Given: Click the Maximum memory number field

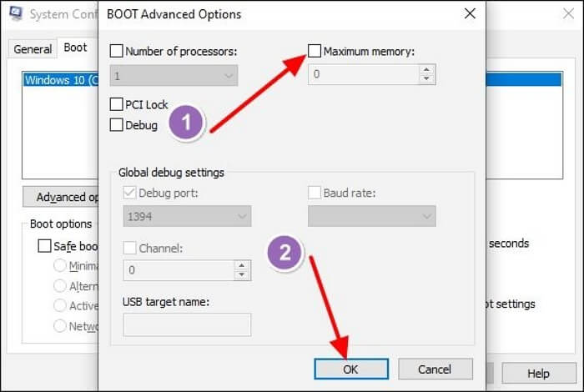Looking at the screenshot, I should [363, 75].
